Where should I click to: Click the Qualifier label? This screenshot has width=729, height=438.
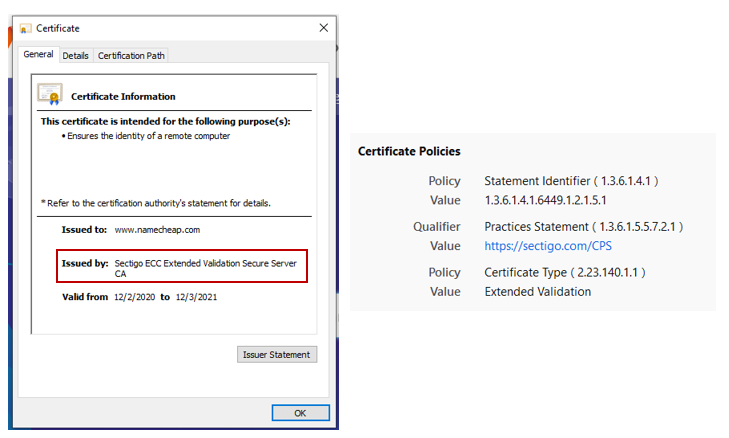pyautogui.click(x=437, y=227)
